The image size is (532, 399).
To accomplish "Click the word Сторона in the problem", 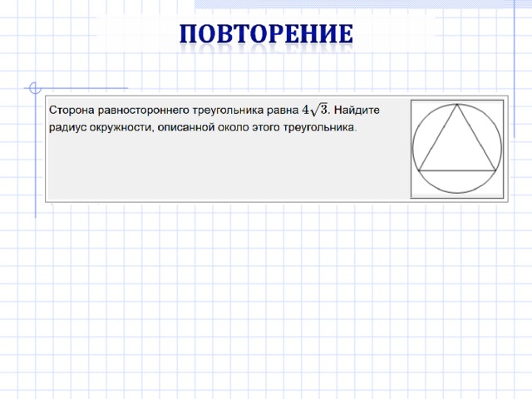I will tap(71, 111).
